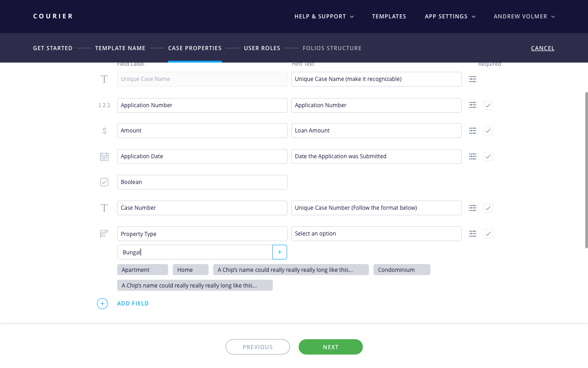Click the plus button to add chip option
The height and width of the screenshot is (368, 588).
280,252
